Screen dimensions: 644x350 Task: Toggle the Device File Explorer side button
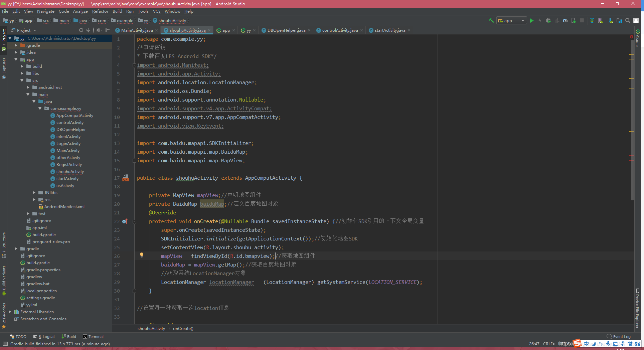point(637,308)
